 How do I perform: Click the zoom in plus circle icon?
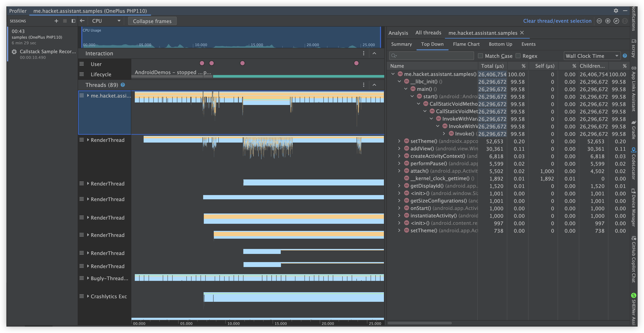coord(608,21)
